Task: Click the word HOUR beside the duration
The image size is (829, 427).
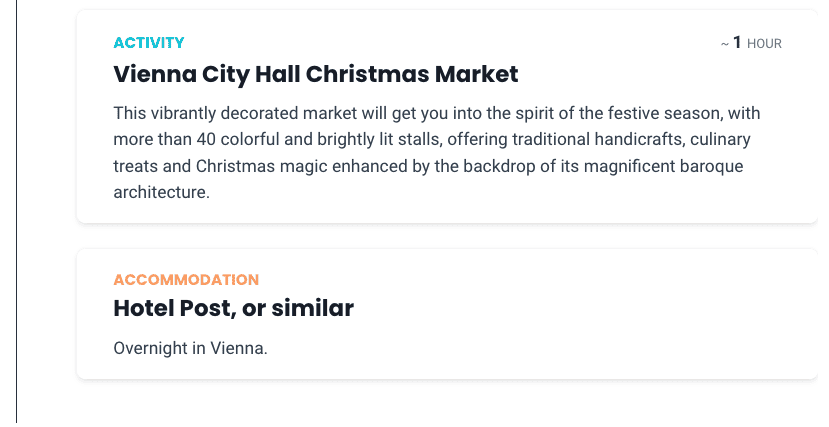Action: point(764,44)
